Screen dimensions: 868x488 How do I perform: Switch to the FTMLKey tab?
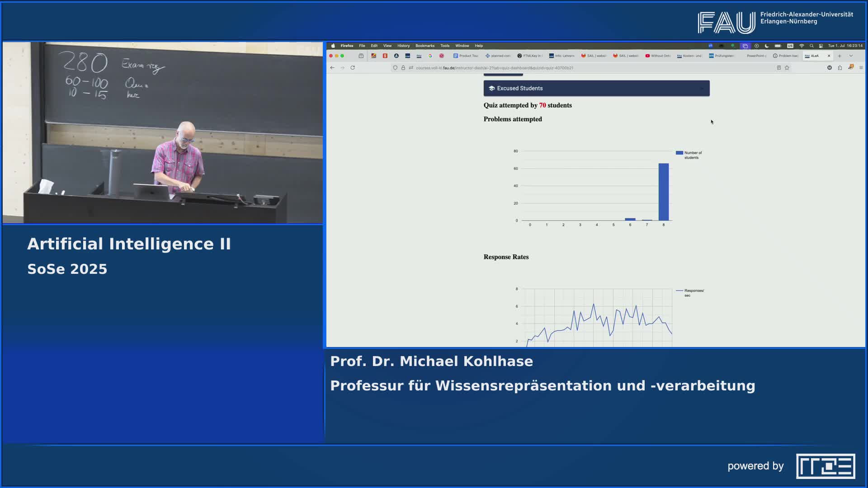[x=530, y=56]
